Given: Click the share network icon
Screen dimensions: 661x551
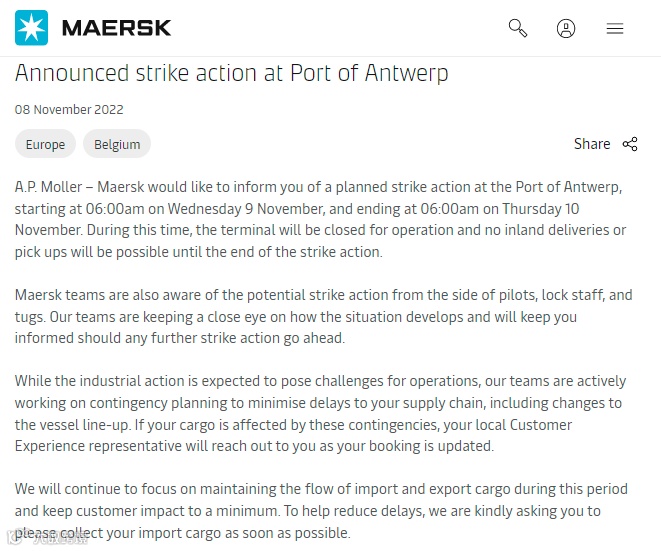Looking at the screenshot, I should click(630, 144).
